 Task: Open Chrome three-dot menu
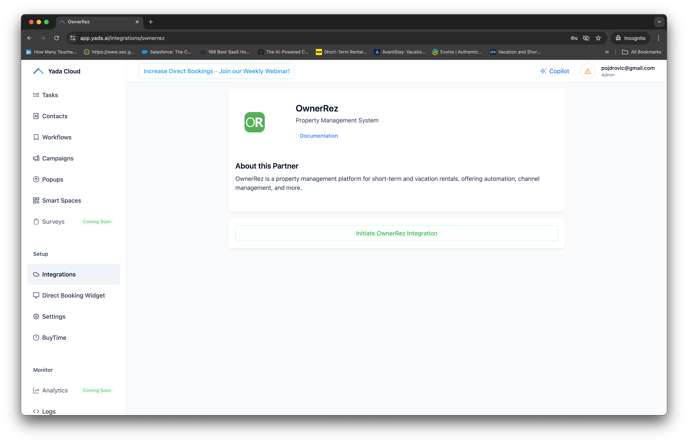[659, 38]
